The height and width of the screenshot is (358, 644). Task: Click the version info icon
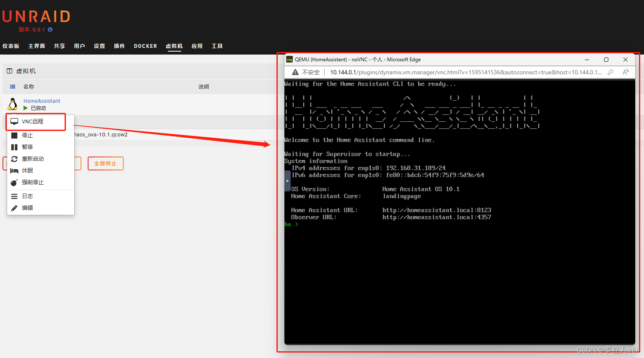coord(50,29)
